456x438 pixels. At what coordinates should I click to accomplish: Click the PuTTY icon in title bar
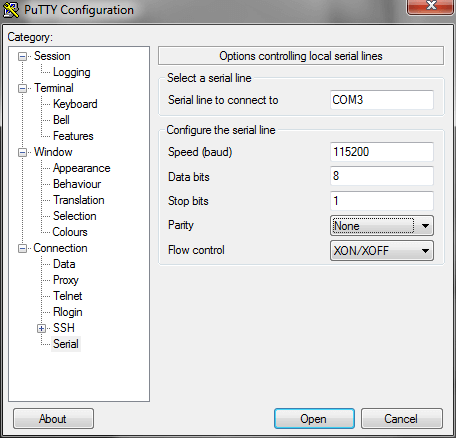click(11, 10)
